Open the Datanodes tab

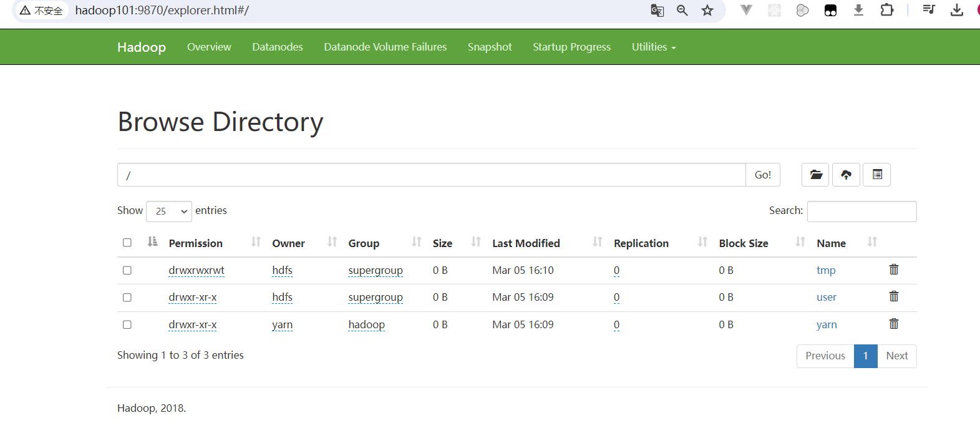[278, 47]
